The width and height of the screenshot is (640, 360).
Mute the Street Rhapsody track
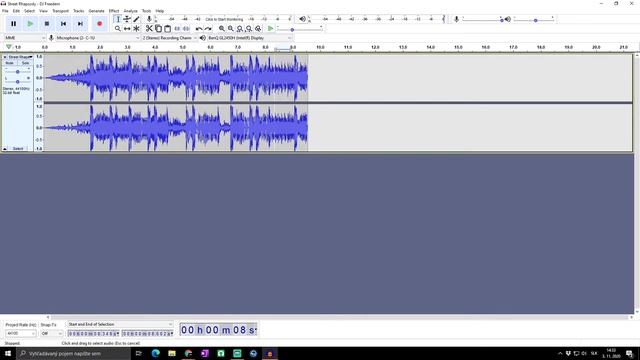[x=9, y=63]
